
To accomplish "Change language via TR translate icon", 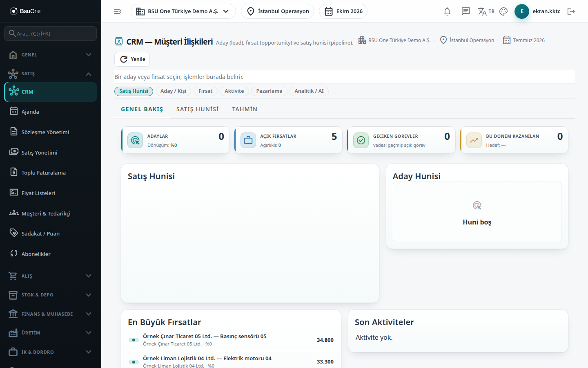I will pyautogui.click(x=486, y=11).
